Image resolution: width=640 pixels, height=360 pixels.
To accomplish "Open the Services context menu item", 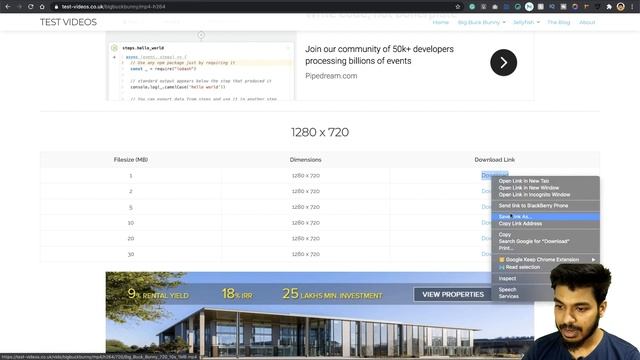I will point(509,296).
